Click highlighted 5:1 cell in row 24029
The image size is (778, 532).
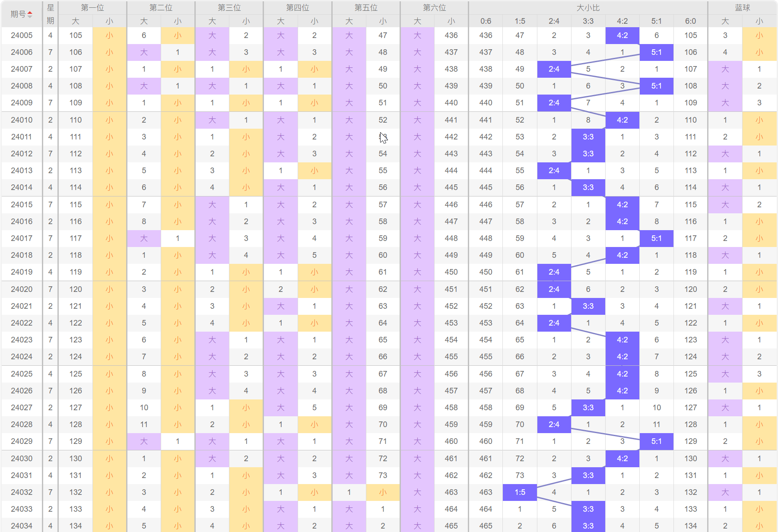[x=656, y=441]
